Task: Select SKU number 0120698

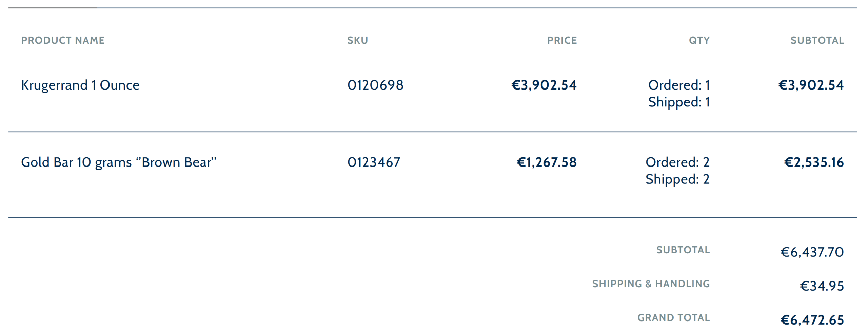Action: pyautogui.click(x=375, y=85)
